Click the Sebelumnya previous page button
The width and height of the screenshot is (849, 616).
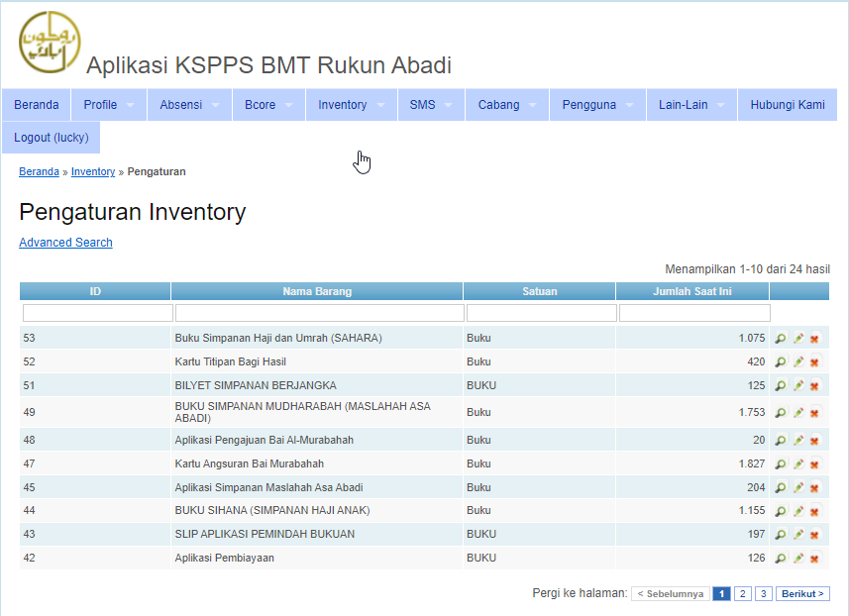pyautogui.click(x=671, y=594)
